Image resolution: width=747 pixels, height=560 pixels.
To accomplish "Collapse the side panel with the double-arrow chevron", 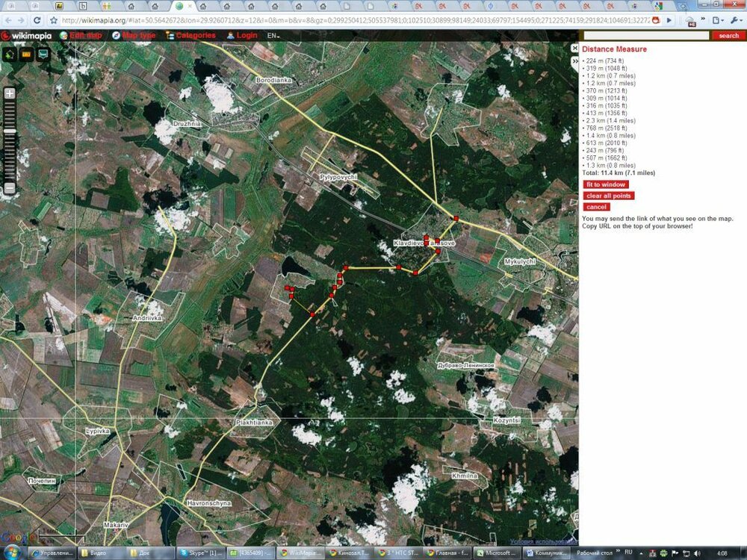I will point(575,61).
